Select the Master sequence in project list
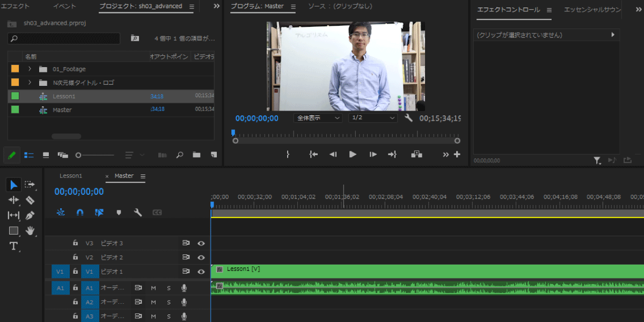The width and height of the screenshot is (644, 322). coord(62,110)
